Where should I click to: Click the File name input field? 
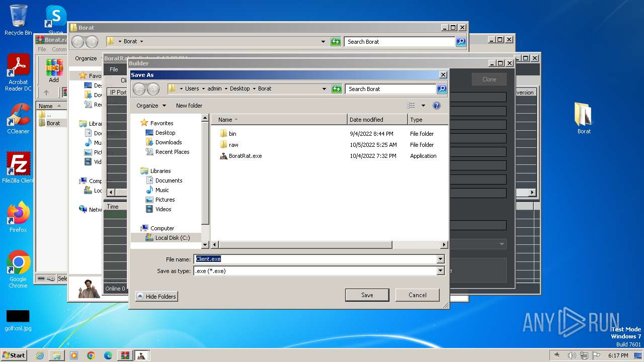(315, 259)
